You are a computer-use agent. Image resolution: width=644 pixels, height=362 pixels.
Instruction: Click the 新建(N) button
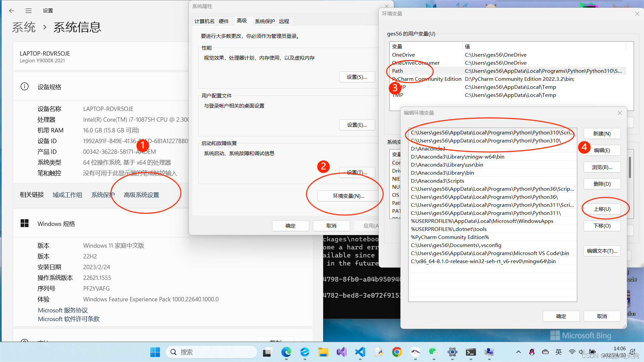pyautogui.click(x=602, y=133)
